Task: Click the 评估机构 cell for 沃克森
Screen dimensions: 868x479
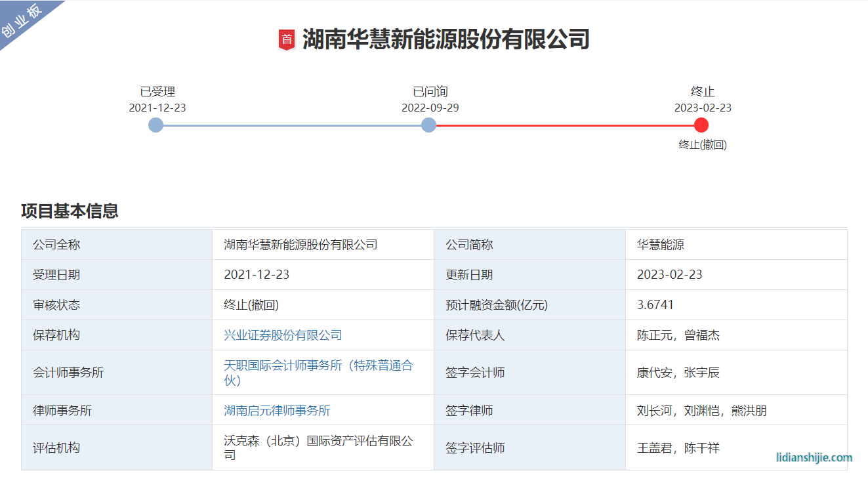Action: click(x=318, y=448)
